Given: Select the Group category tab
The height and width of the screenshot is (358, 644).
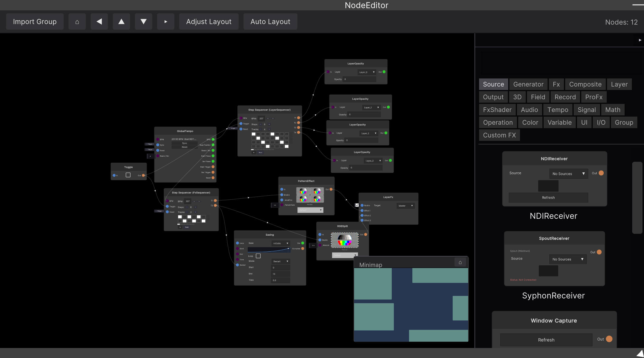Looking at the screenshot, I should (624, 122).
